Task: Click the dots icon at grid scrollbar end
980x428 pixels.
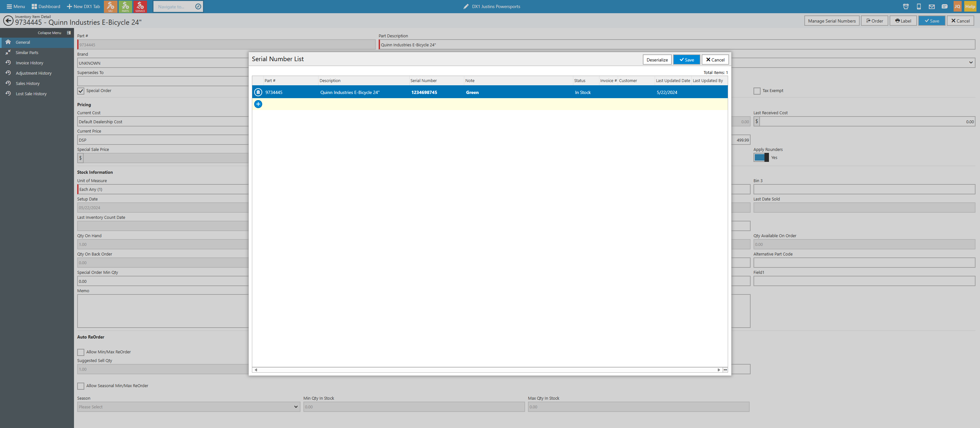Action: (x=725, y=370)
